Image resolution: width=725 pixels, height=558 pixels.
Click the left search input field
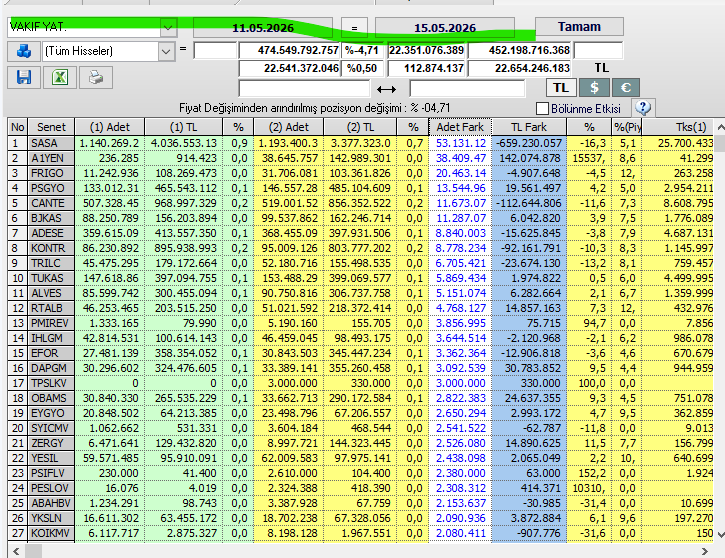pyautogui.click(x=304, y=88)
